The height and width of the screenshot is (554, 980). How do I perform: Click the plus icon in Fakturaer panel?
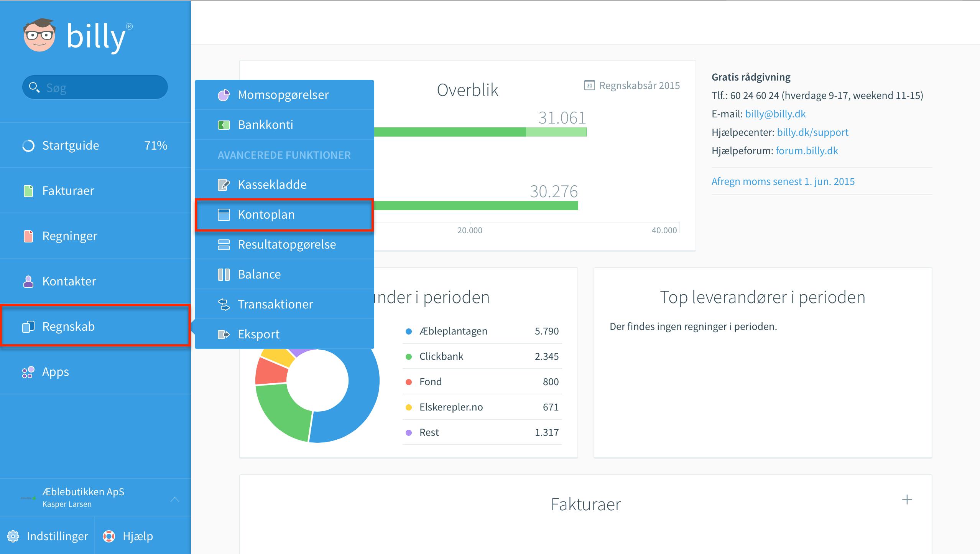pyautogui.click(x=907, y=500)
